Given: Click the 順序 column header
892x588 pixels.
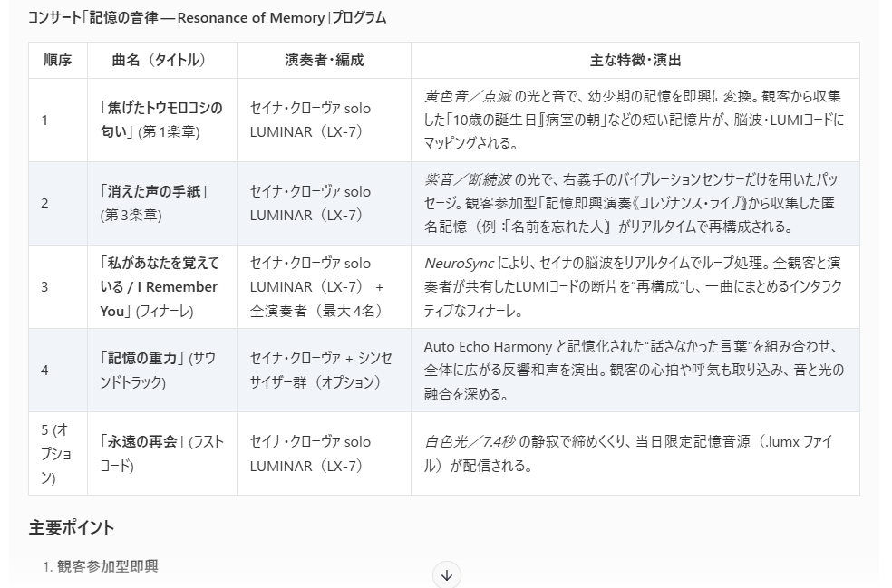Looking at the screenshot, I should [57, 61].
